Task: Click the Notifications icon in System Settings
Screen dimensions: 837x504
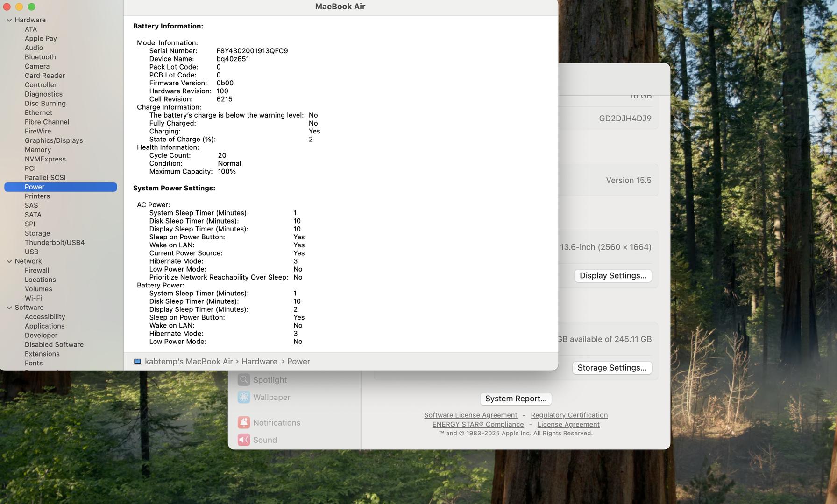Action: [244, 422]
